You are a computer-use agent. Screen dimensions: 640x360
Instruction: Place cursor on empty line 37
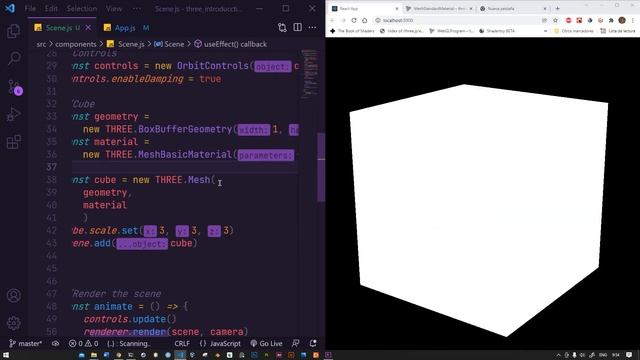184,167
